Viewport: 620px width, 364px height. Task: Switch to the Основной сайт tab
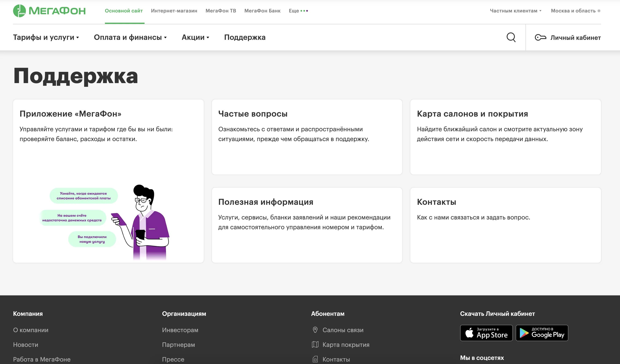click(124, 11)
